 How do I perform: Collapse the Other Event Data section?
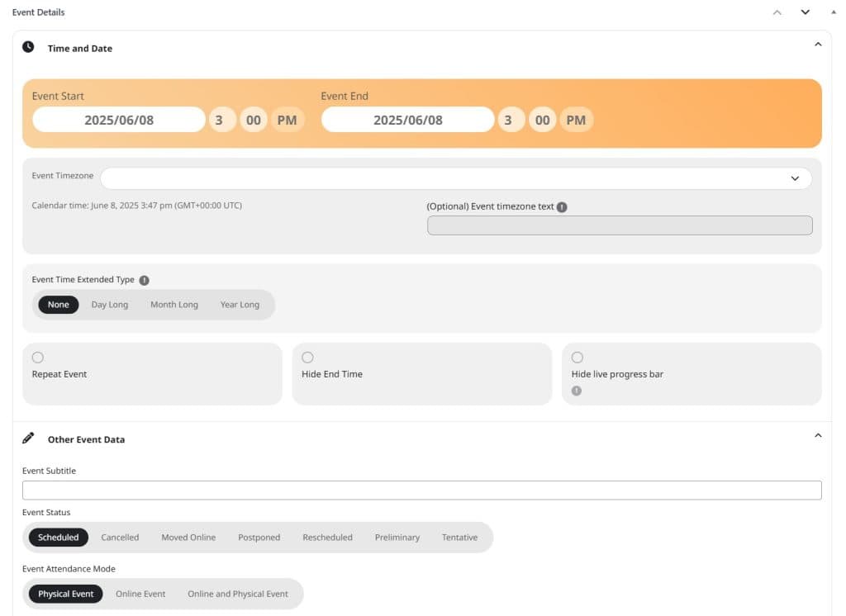coord(818,435)
